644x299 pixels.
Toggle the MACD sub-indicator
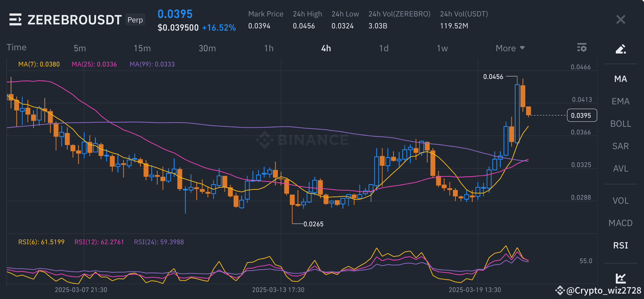620,223
